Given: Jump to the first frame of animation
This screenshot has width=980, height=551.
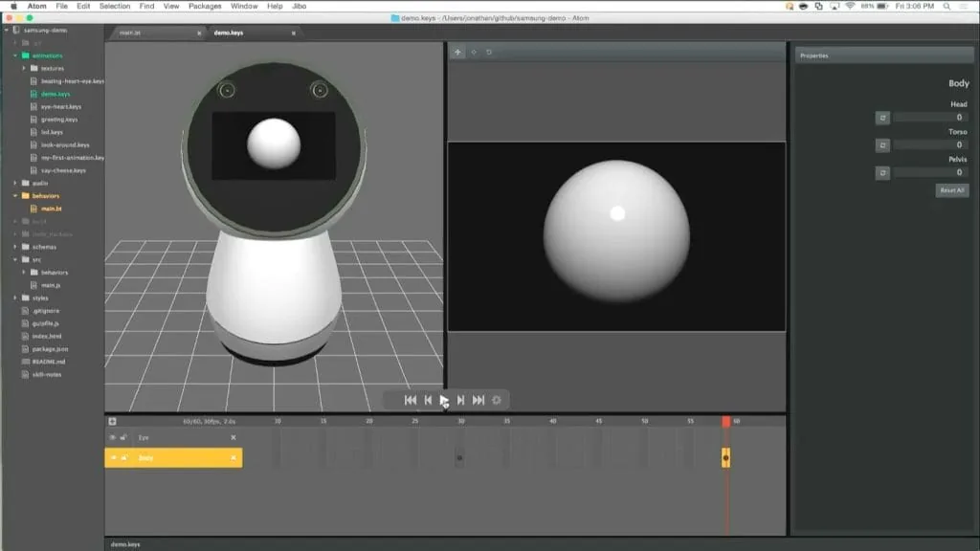Looking at the screenshot, I should (410, 400).
